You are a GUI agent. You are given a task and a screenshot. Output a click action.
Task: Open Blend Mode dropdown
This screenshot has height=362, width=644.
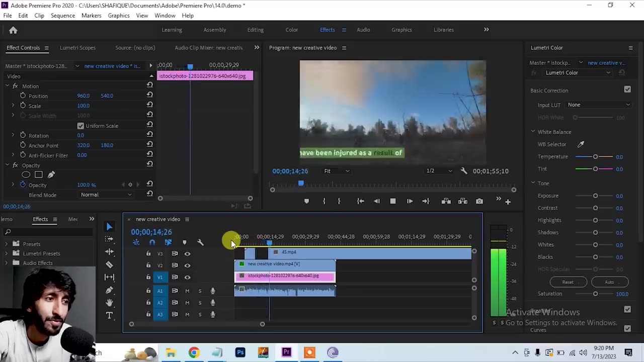click(107, 195)
